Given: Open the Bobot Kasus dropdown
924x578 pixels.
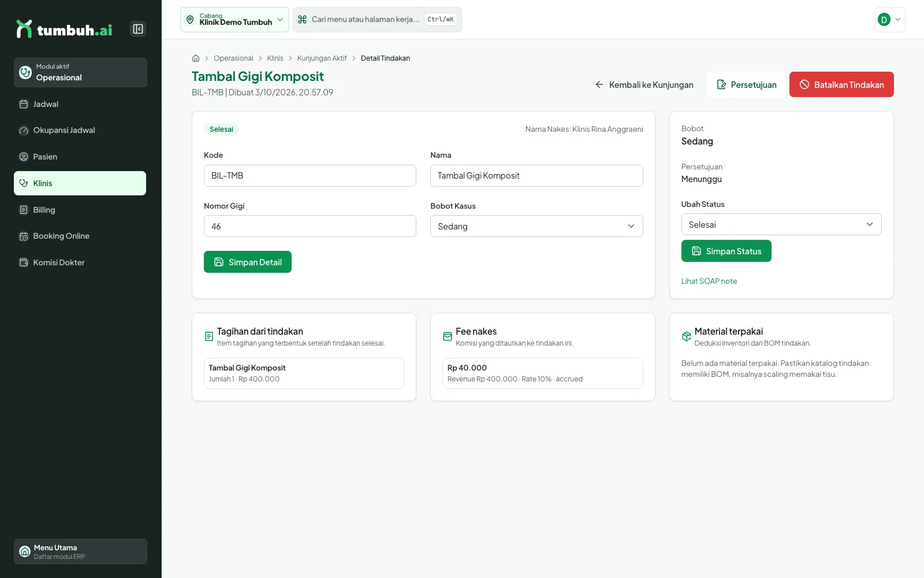Looking at the screenshot, I should click(536, 226).
